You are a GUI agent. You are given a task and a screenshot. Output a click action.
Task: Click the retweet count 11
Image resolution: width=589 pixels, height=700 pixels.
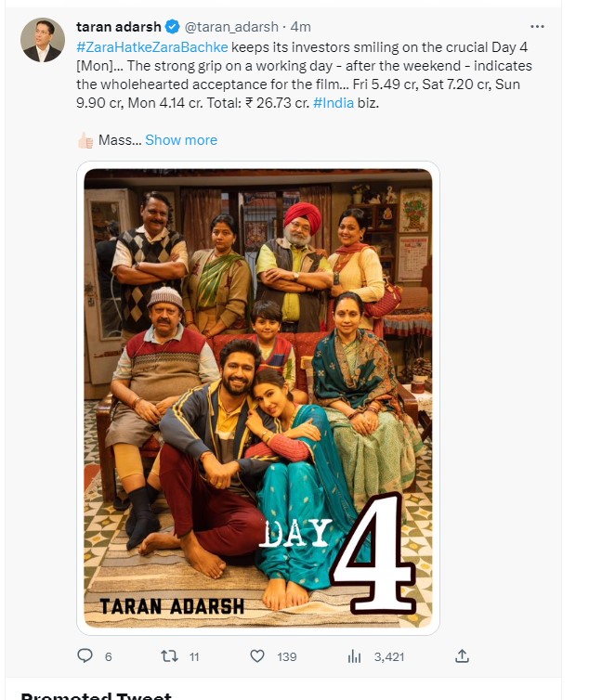pos(194,656)
